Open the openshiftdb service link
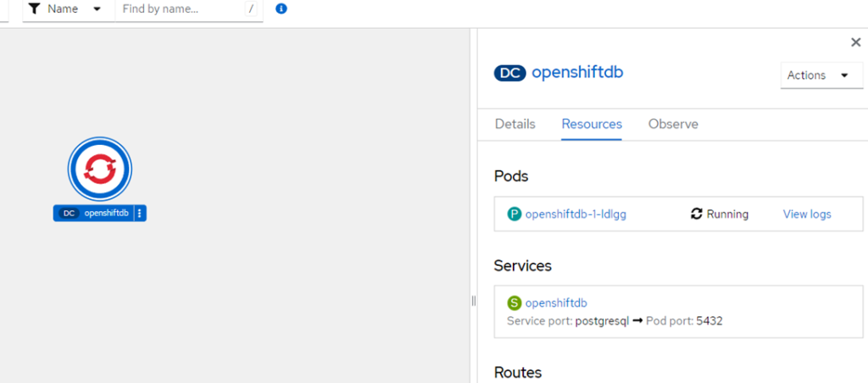868x383 pixels. [556, 303]
